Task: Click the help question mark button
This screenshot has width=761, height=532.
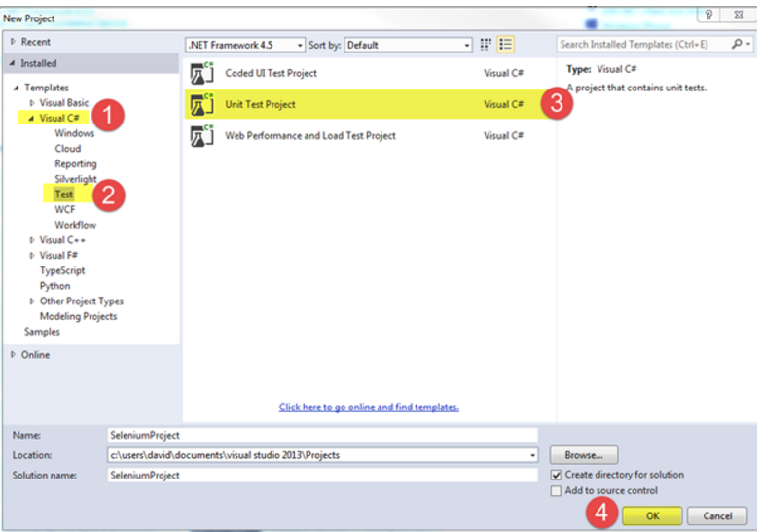Action: 708,15
